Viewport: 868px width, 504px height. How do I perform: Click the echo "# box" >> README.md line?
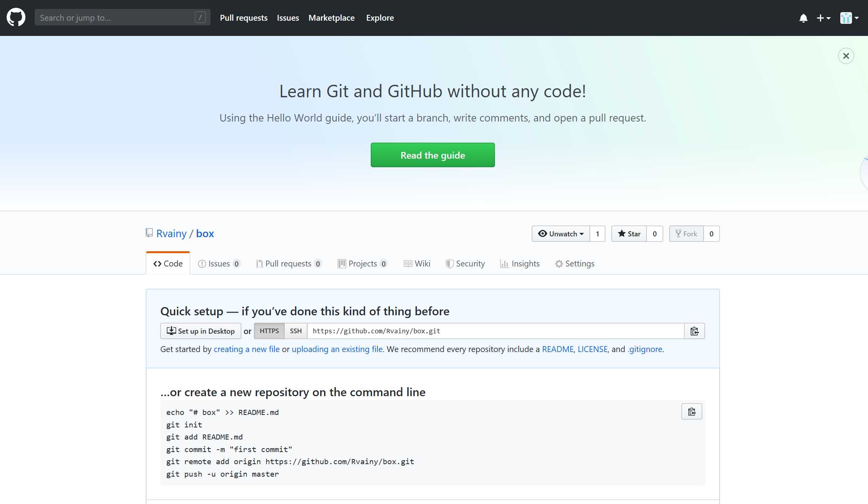click(x=223, y=412)
